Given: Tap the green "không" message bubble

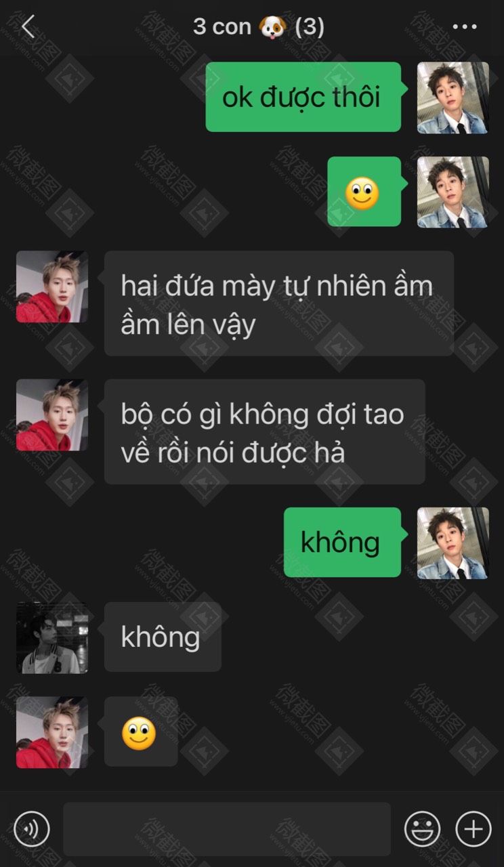Looking at the screenshot, I should pos(342,543).
